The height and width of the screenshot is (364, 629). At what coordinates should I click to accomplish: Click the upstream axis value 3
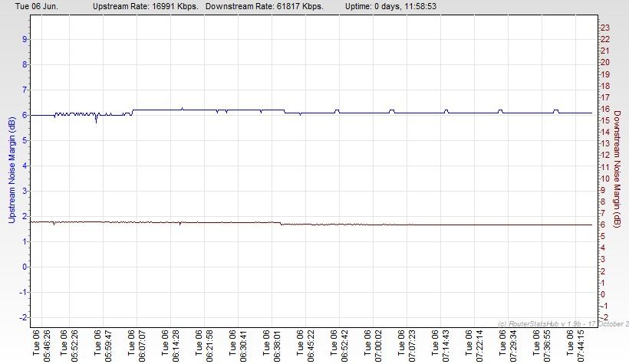coord(25,191)
